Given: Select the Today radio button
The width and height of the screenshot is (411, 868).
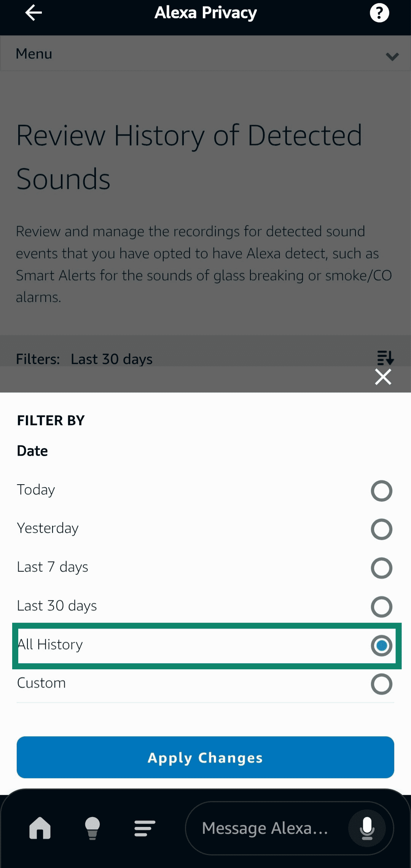Looking at the screenshot, I should point(382,491).
